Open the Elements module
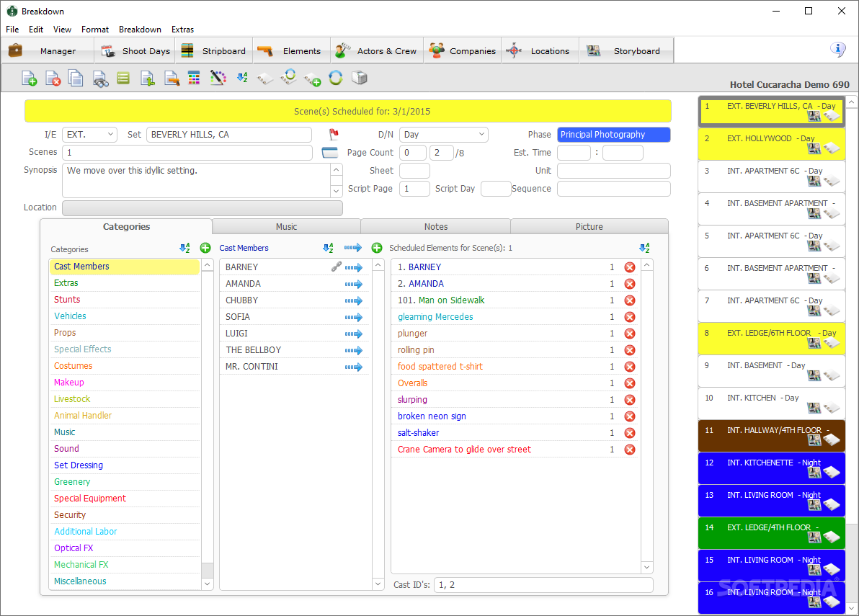 coord(291,51)
